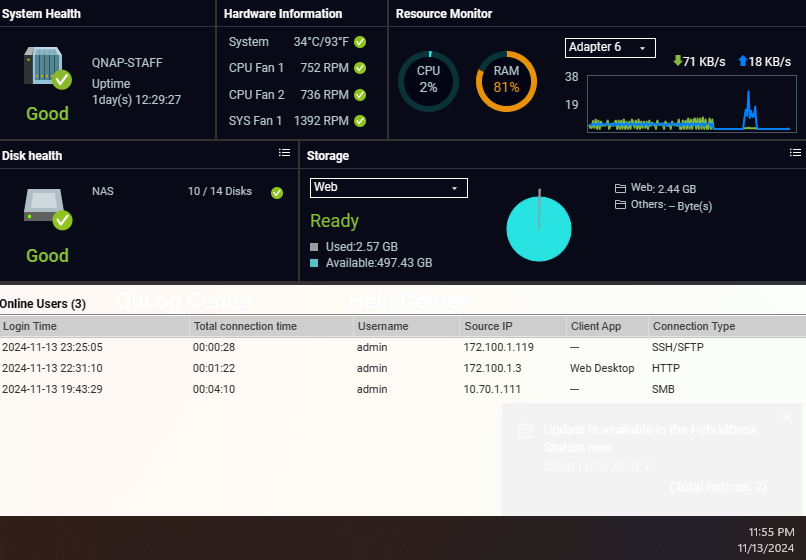Click the green check beside CPU Fan 1
Viewport: 806px width, 560px height.
tap(360, 68)
